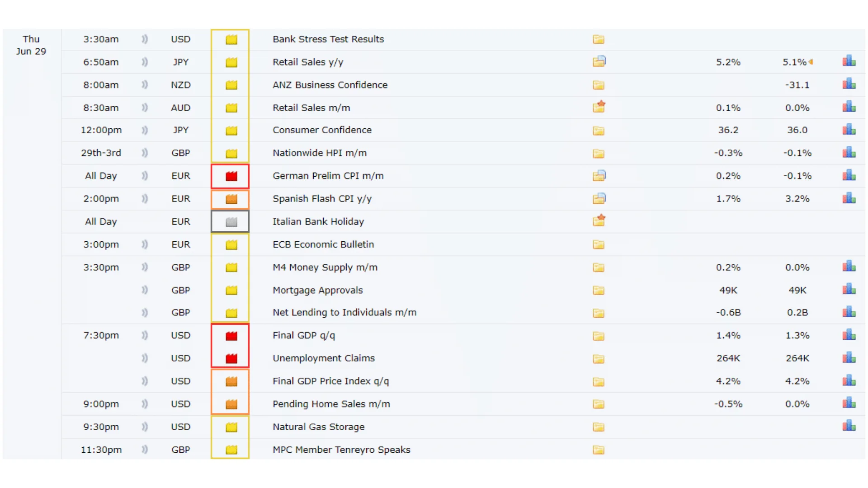Image resolution: width=868 pixels, height=488 pixels.
Task: Open chart icon for Natural Gas Storage
Action: [x=849, y=426]
